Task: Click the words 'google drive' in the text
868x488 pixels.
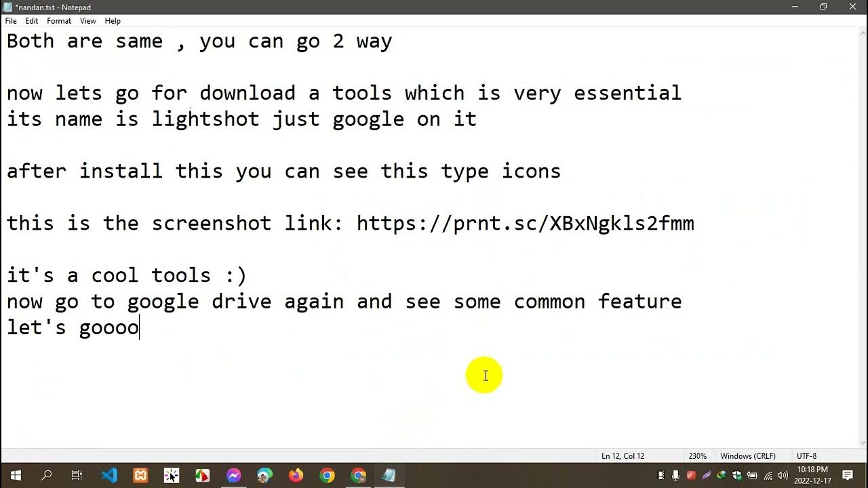Action: point(199,302)
